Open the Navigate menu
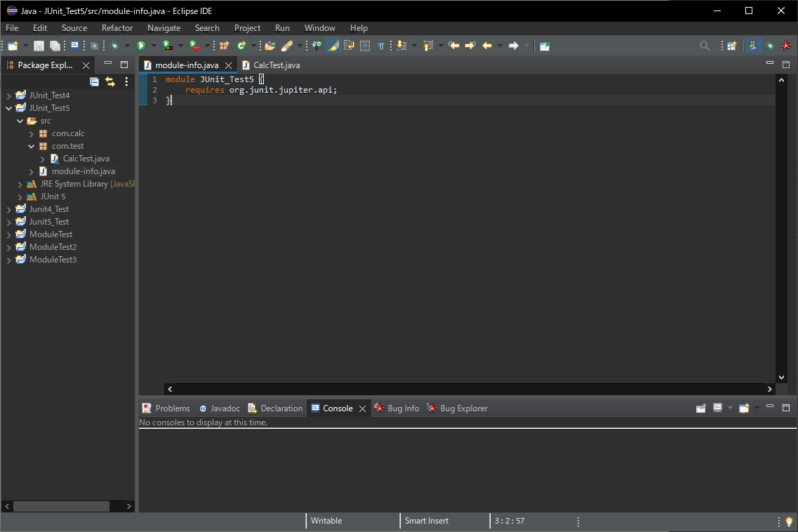The width and height of the screenshot is (798, 532). pos(164,28)
